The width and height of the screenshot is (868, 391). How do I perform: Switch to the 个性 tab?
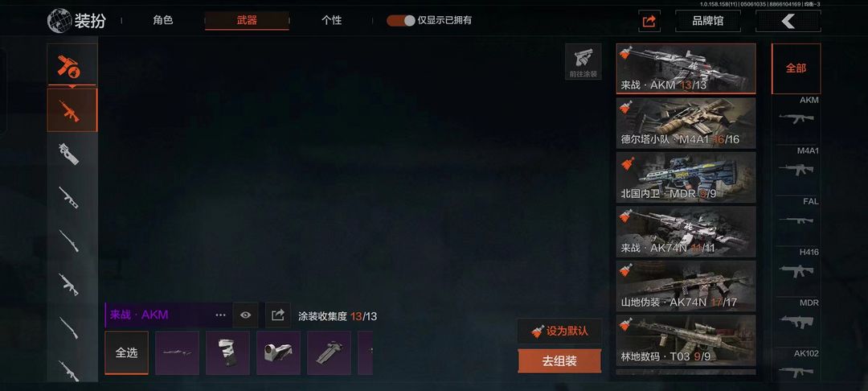[332, 20]
